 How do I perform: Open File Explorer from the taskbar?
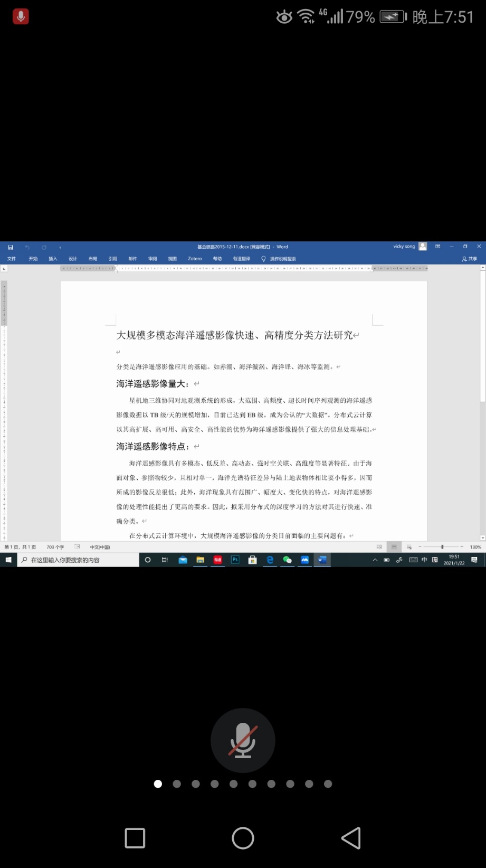pos(200,560)
